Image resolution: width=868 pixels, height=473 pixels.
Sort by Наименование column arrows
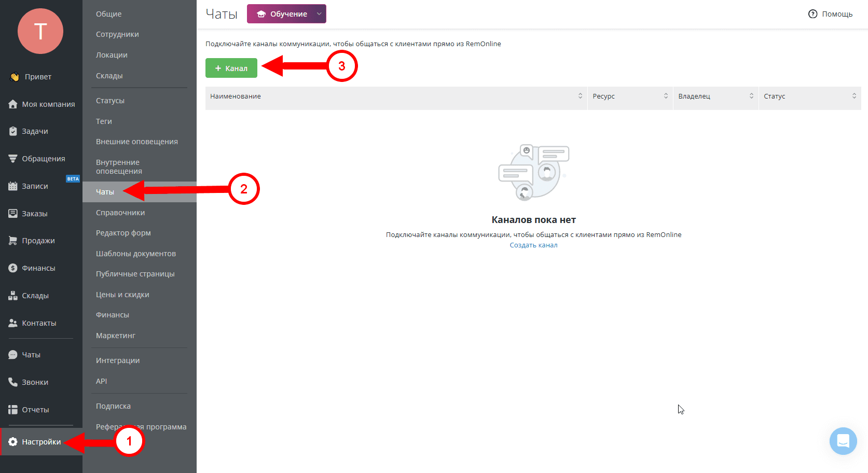pos(580,96)
